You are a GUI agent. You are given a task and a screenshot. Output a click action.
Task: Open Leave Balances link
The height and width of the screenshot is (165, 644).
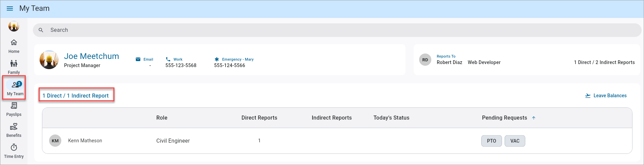point(606,96)
